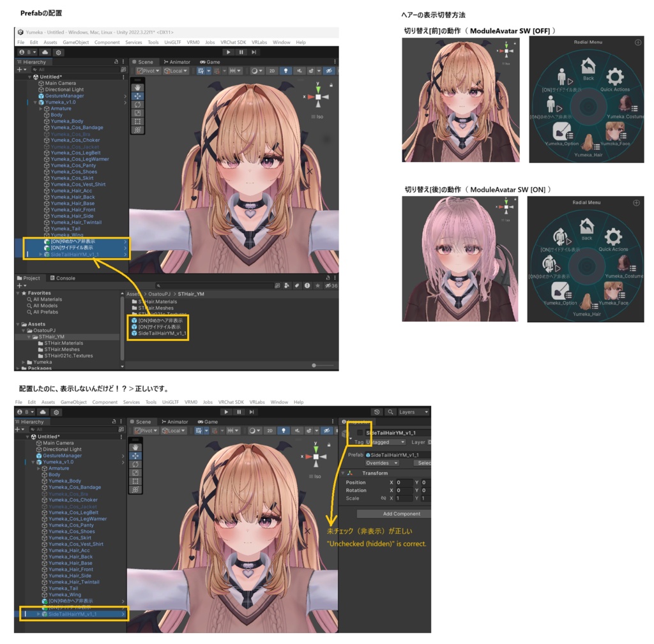
Task: Open Yumeka_Hair in the OFF radial menu
Action: pyautogui.click(x=588, y=145)
